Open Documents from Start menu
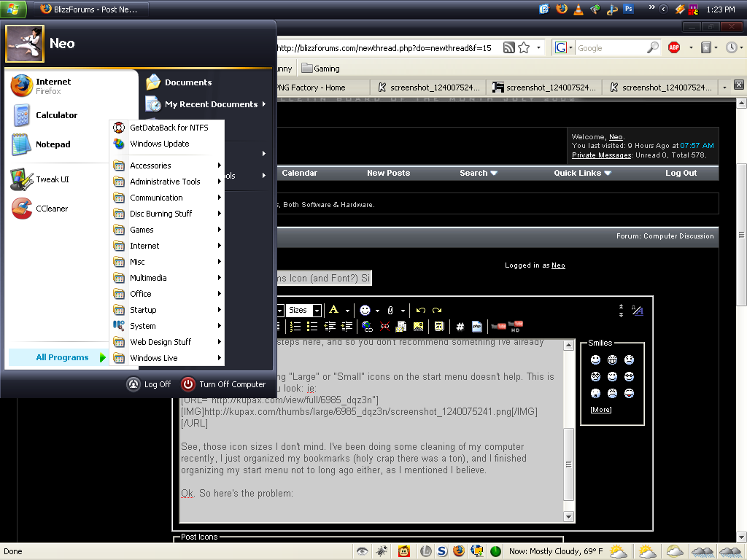The image size is (747, 560). [x=179, y=82]
